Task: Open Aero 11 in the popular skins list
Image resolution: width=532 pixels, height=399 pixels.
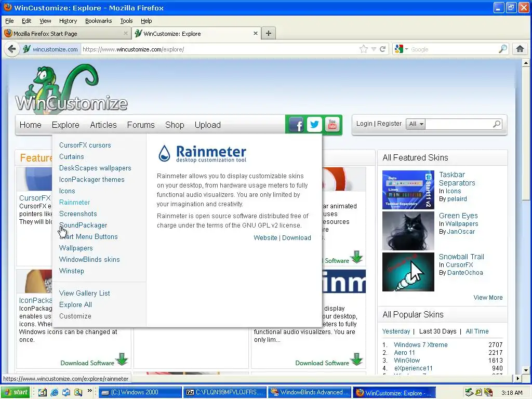Action: tap(404, 353)
